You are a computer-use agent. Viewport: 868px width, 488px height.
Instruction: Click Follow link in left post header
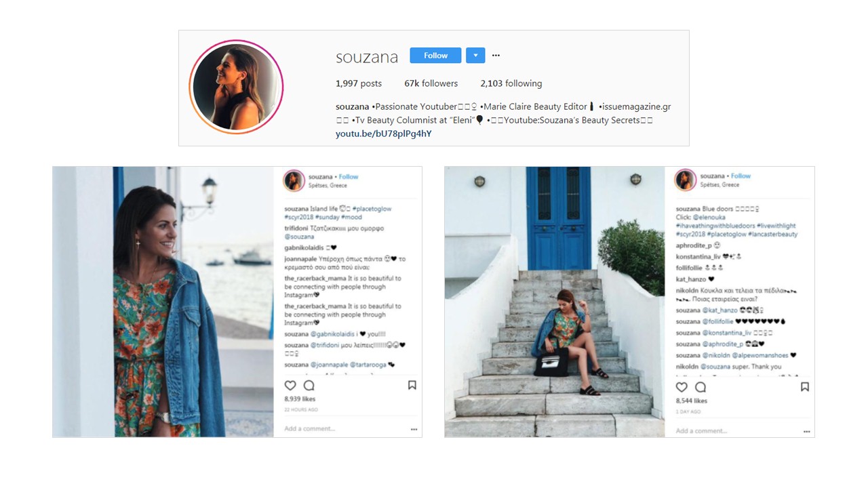coord(349,177)
